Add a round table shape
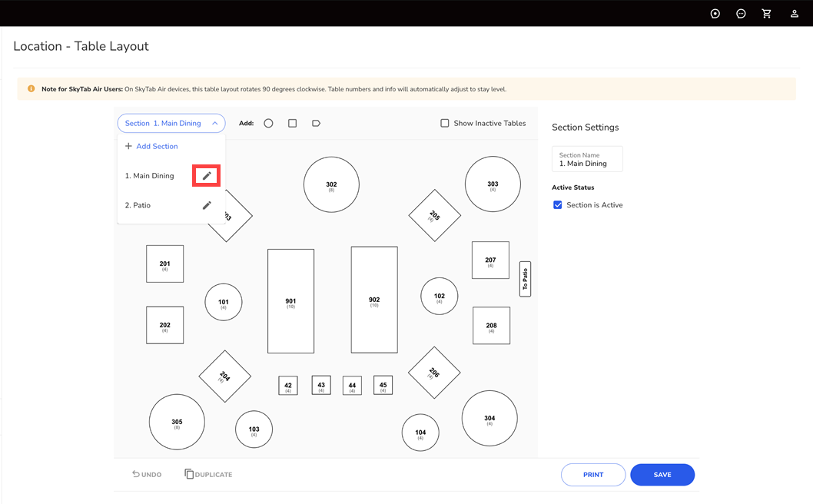This screenshot has height=504, width=813. (x=268, y=123)
